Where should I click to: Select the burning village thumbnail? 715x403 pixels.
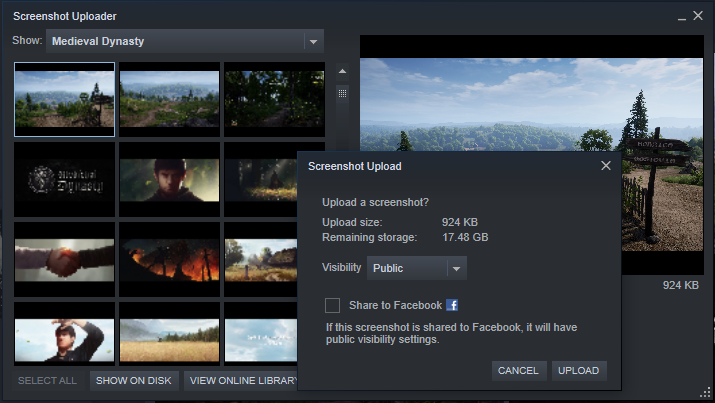[169, 259]
